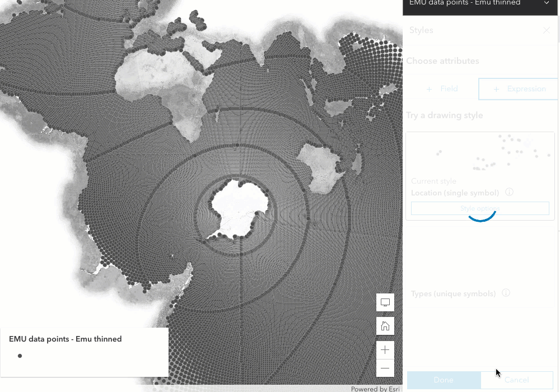The image size is (560, 392).
Task: Reset map view using the home icon
Action: pyautogui.click(x=385, y=326)
